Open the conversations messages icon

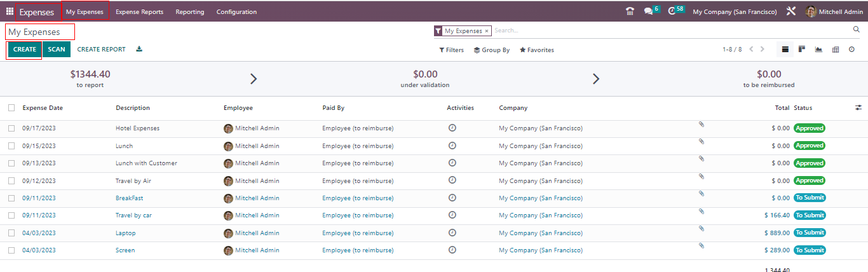pyautogui.click(x=648, y=11)
